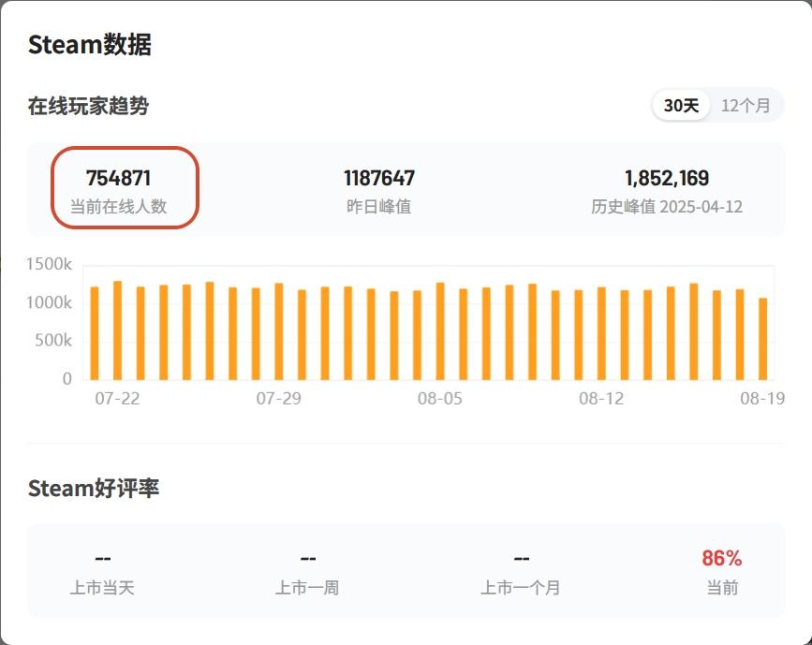Click all-time peak value 1,852,169
Screen dimensions: 812x645
(667, 178)
